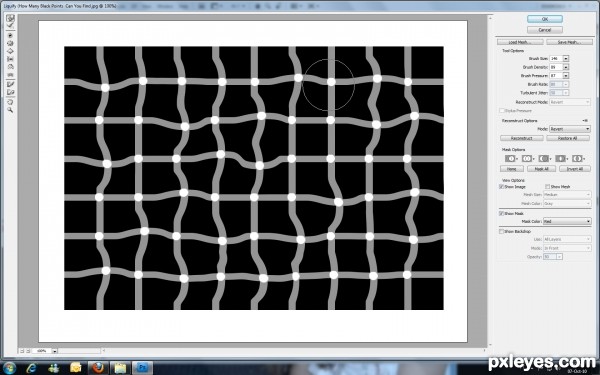The height and width of the screenshot is (375, 600).
Task: Enable the Show Backdrop checkbox
Action: 501,232
